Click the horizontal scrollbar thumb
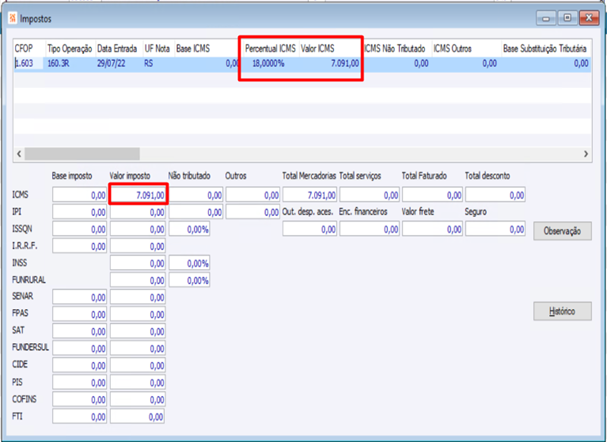The image size is (607, 442). pos(82,154)
